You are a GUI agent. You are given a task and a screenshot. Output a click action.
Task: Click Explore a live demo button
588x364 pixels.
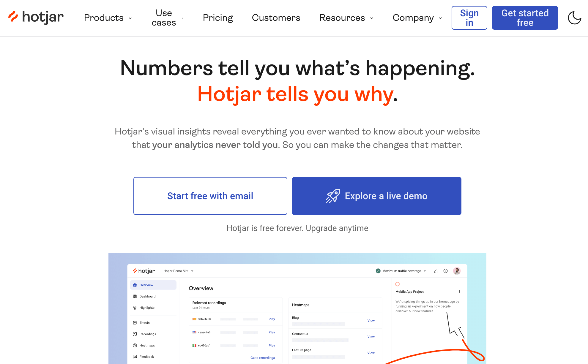click(x=377, y=196)
